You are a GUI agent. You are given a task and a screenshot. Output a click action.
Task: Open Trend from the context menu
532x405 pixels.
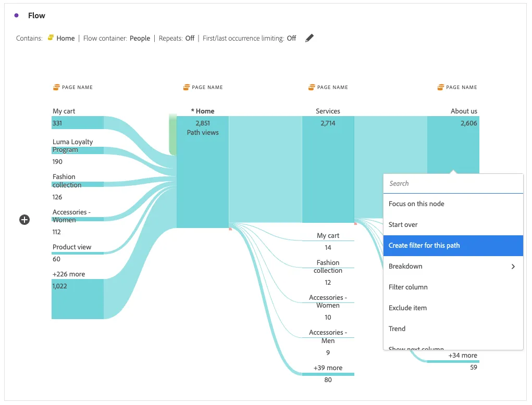coord(453,329)
